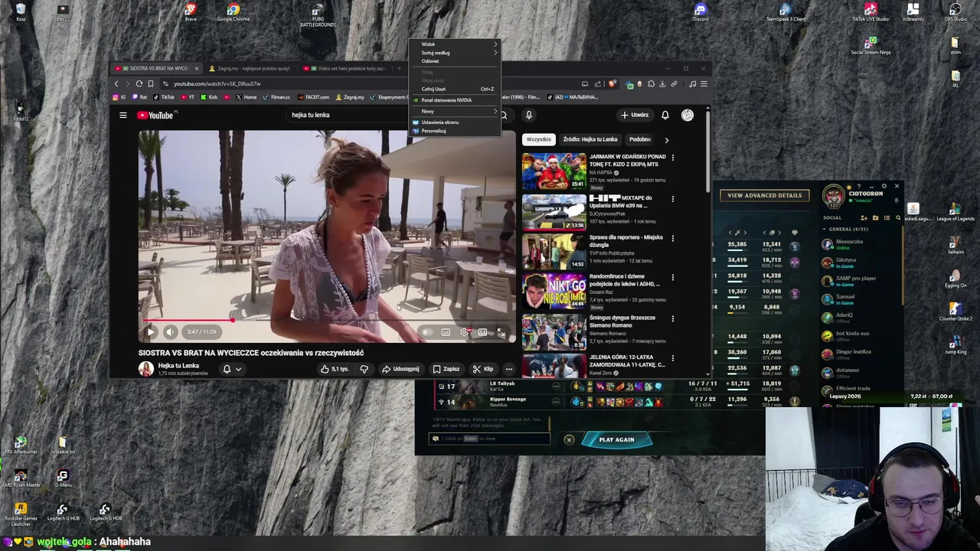
Task: Click the friends search icon in League
Action: point(898,218)
